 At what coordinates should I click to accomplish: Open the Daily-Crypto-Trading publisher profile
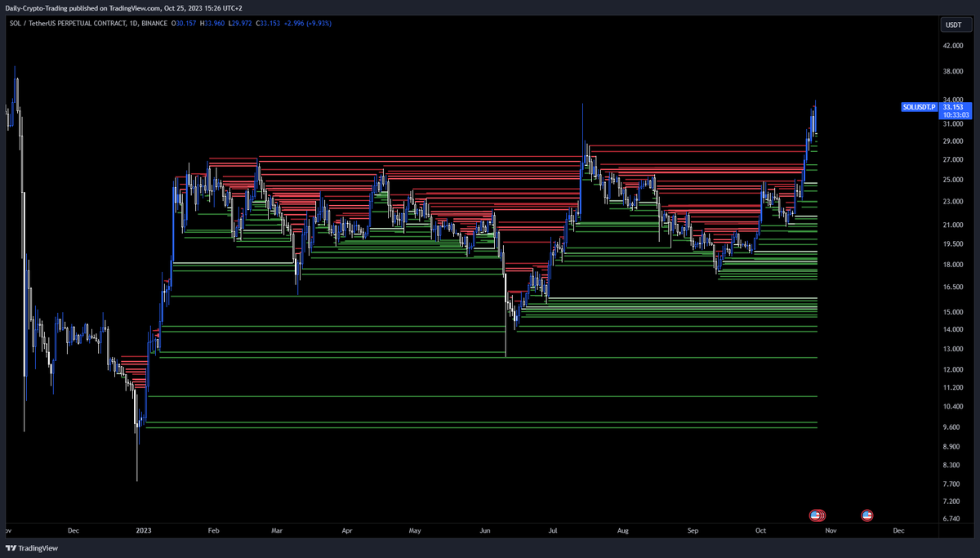[37, 7]
